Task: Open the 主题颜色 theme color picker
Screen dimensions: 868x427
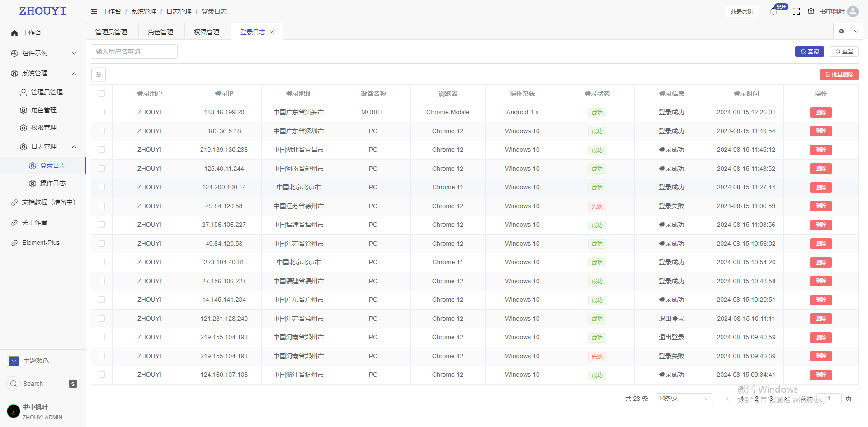Action: point(14,361)
